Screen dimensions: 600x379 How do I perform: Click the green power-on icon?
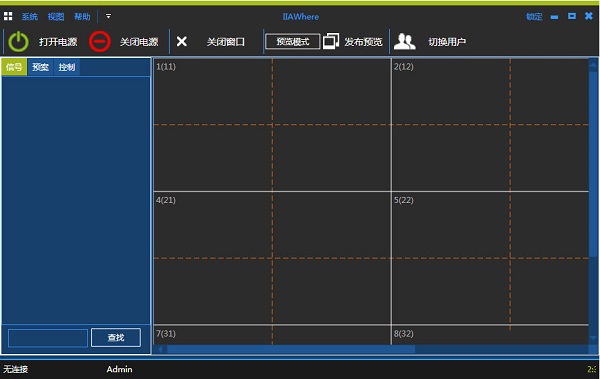pyautogui.click(x=18, y=42)
